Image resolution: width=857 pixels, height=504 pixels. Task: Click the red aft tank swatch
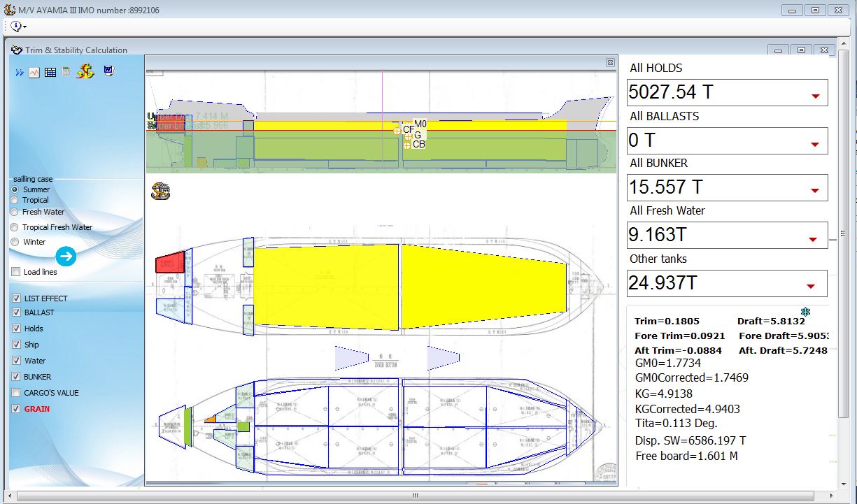[x=169, y=263]
